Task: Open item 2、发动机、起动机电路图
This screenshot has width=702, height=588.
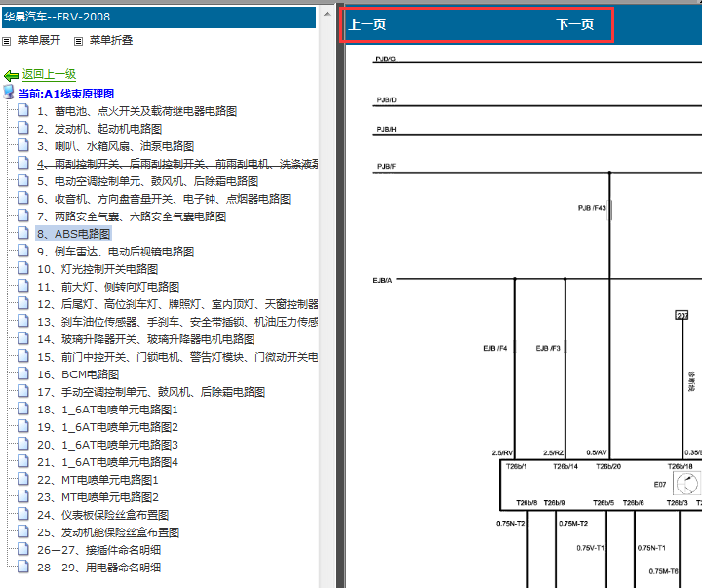Action: pos(99,129)
